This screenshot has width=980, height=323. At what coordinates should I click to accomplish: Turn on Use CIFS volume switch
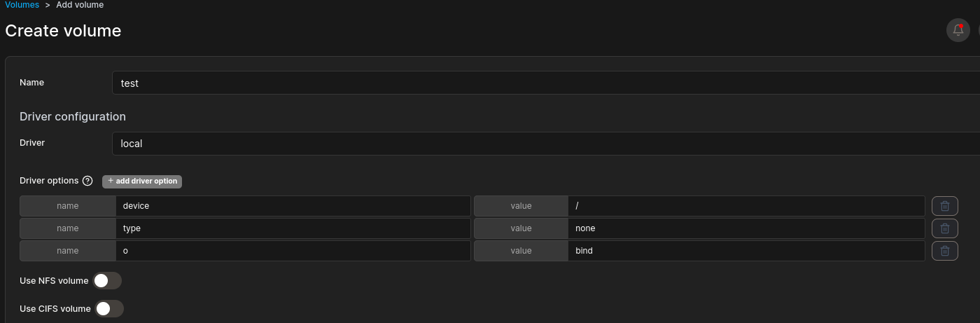109,309
